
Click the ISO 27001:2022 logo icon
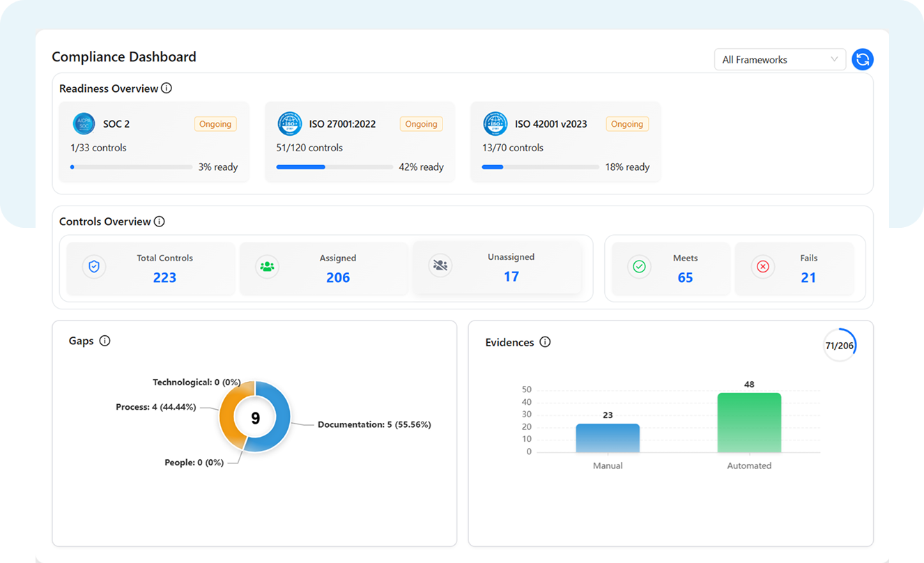(290, 124)
